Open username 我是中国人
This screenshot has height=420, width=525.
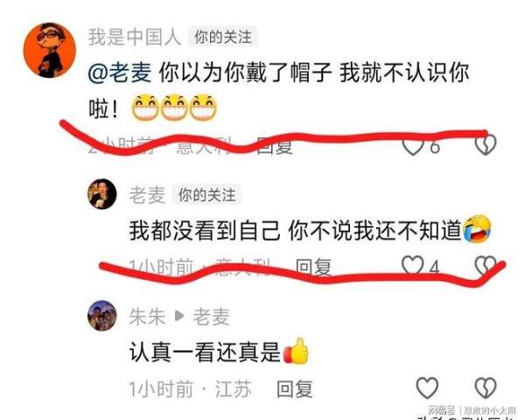point(135,37)
